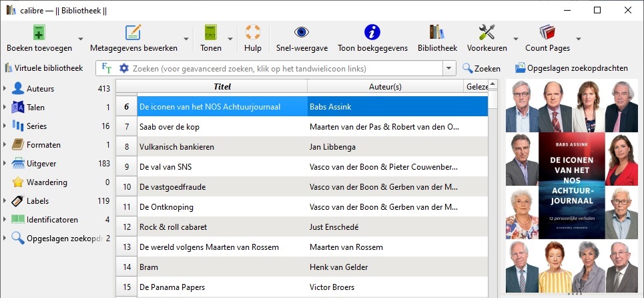This screenshot has width=644, height=298.
Task: Expand the Labels category
Action: (5, 201)
